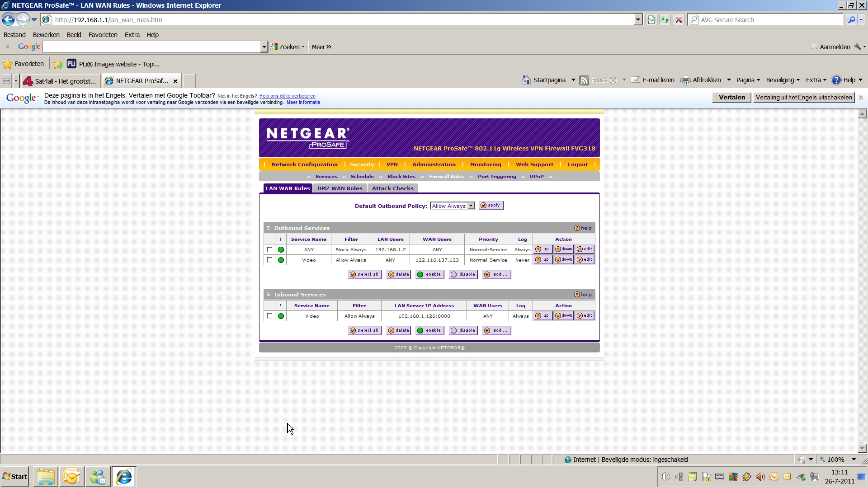Open Default Outbound Policy dropdown
This screenshot has height=488, width=868.
(452, 206)
